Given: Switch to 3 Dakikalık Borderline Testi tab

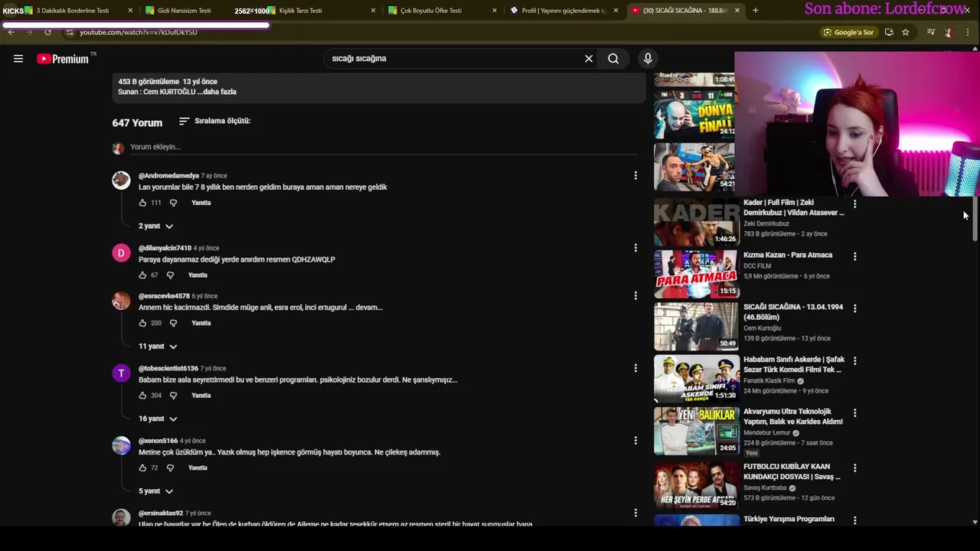Looking at the screenshot, I should click(77, 11).
